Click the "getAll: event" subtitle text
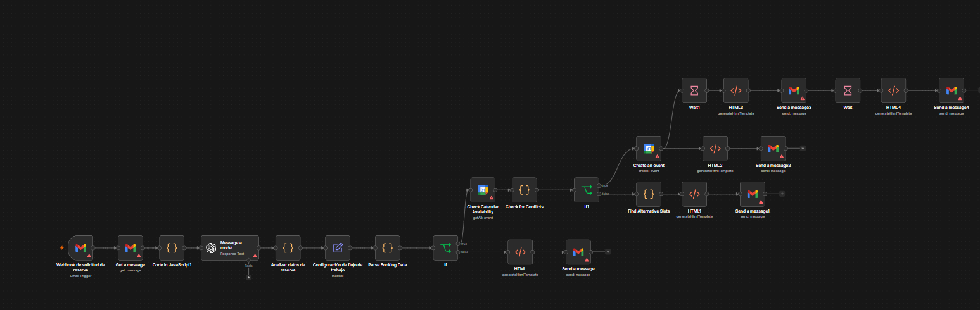The image size is (980, 310). click(x=483, y=218)
